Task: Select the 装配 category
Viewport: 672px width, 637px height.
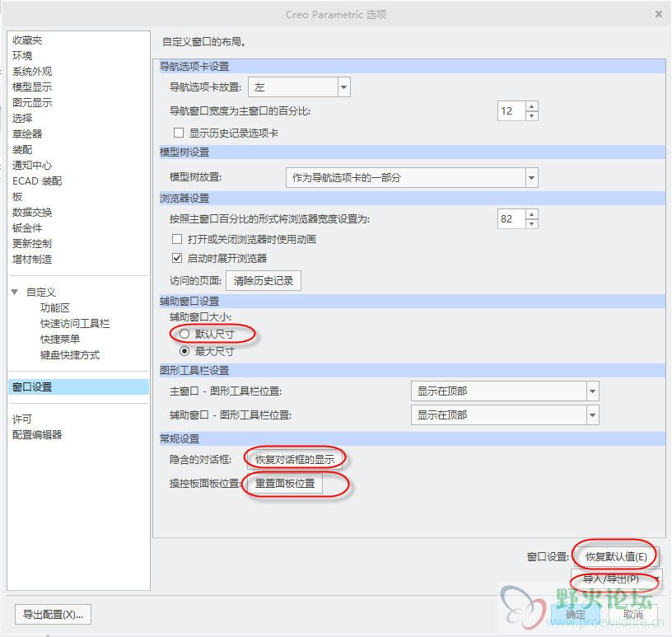Action: (x=22, y=150)
